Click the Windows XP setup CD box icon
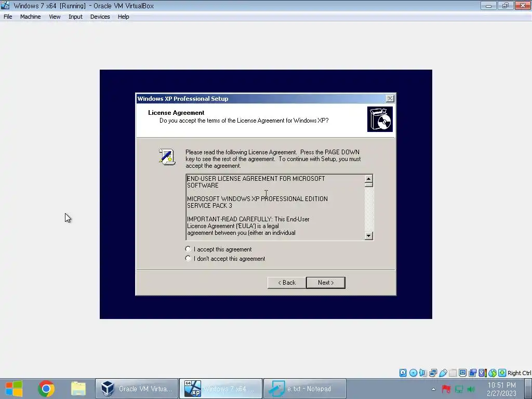The width and height of the screenshot is (532, 399). [380, 119]
